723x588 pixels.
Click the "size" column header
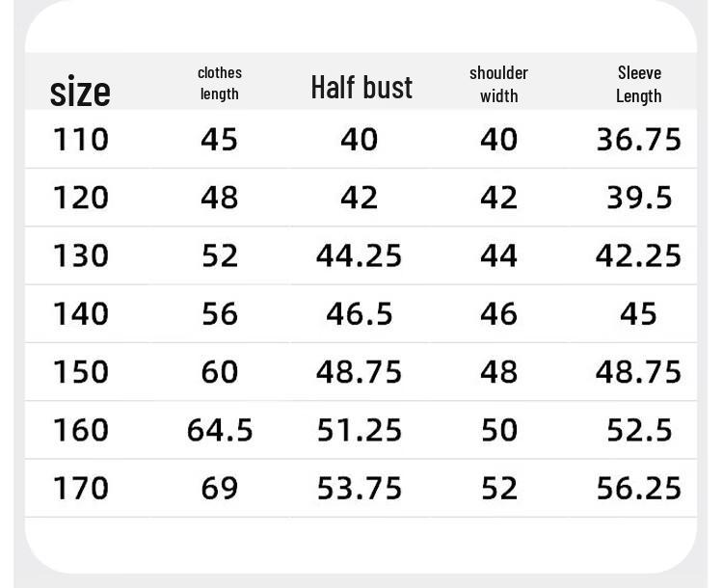pos(80,92)
